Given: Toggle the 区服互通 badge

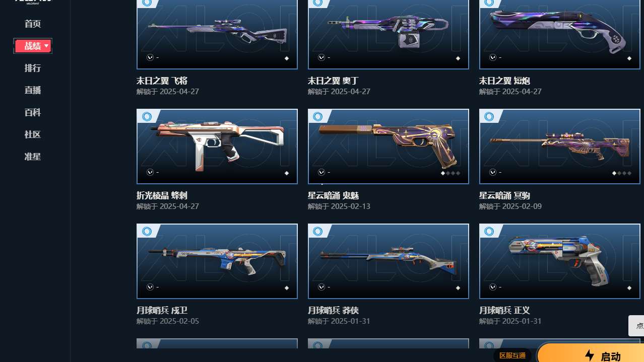Looking at the screenshot, I should [512, 355].
